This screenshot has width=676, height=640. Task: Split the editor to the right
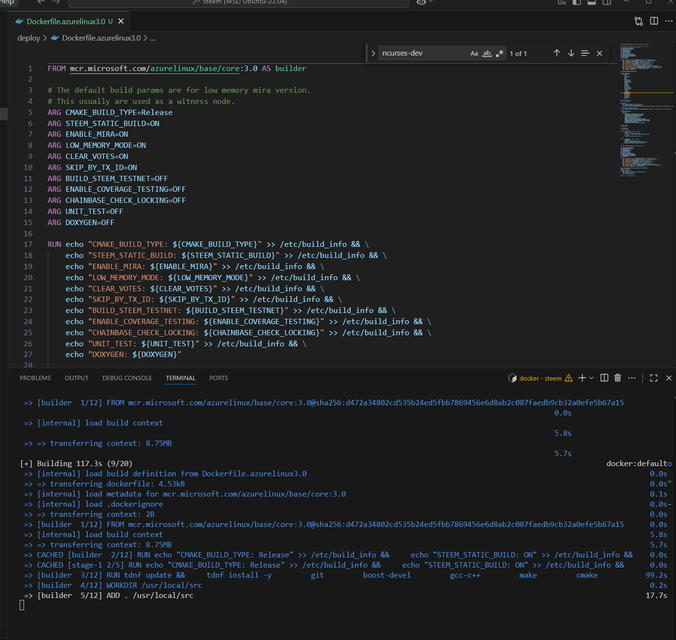click(x=654, y=21)
